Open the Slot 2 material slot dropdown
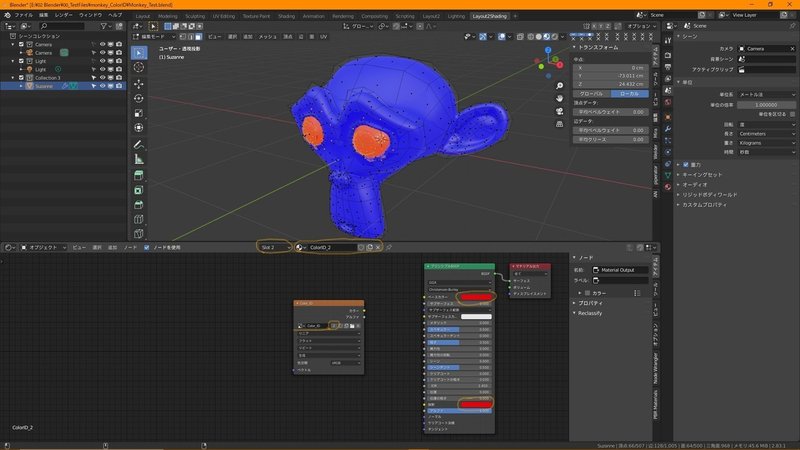Viewport: 800px width, 450px height. pyautogui.click(x=274, y=247)
